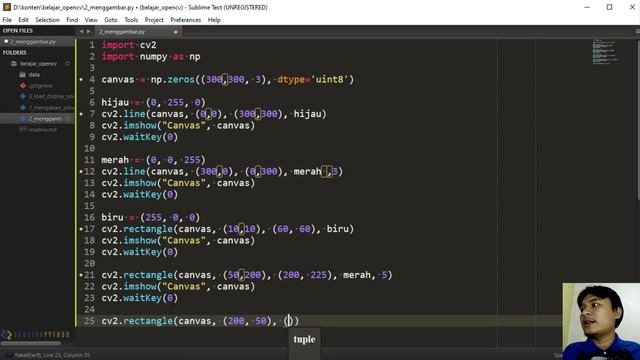Expand the data folder in sidebar
This screenshot has width=640, height=360.
click(x=34, y=75)
